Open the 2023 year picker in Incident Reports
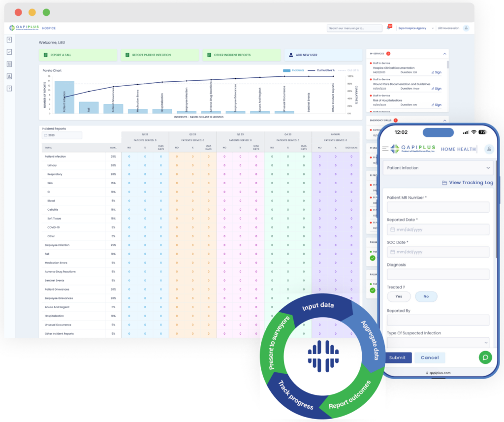This screenshot has height=422, width=504. pos(62,135)
